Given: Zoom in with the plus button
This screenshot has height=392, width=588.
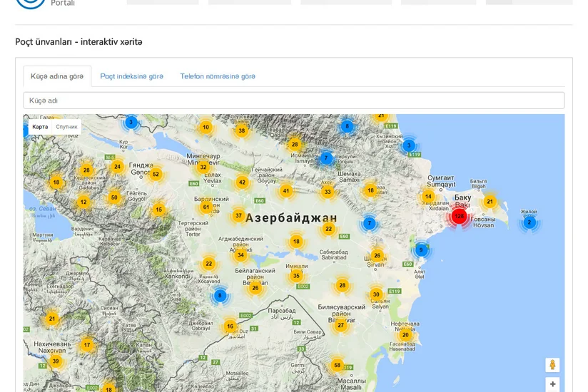Looking at the screenshot, I should tap(552, 384).
